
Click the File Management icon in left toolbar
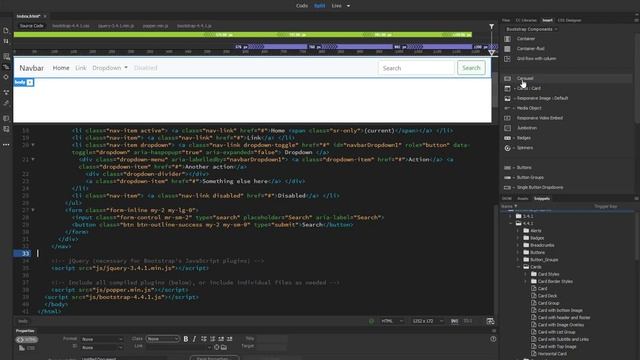(6, 41)
